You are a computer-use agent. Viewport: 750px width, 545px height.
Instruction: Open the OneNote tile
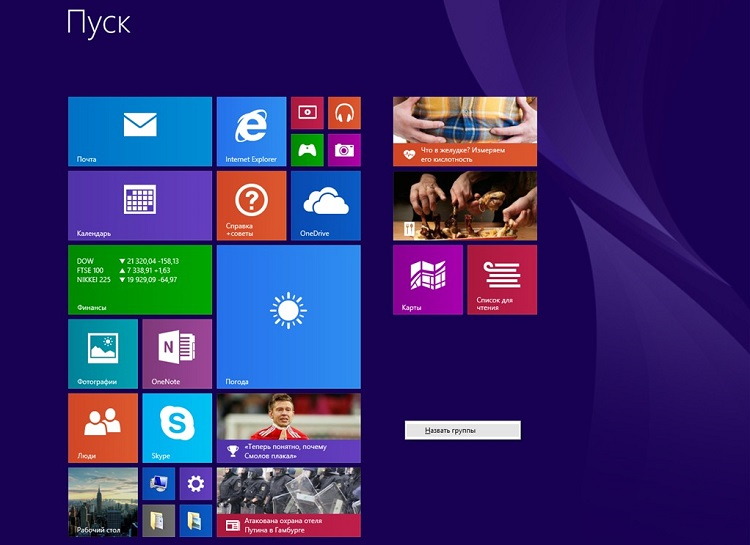click(x=177, y=353)
